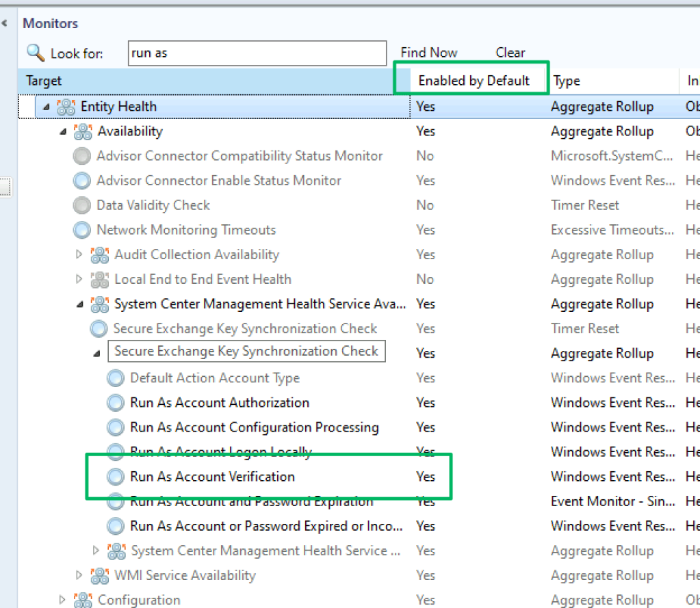Click the magnifier icon beside Look for
Image resolution: width=700 pixels, height=608 pixels.
click(x=35, y=52)
